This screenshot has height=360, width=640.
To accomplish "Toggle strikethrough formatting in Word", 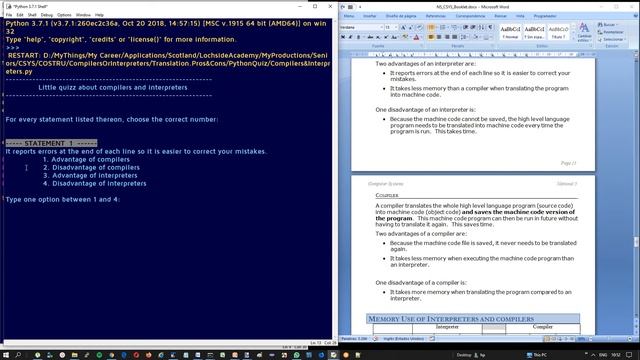I will coord(370,37).
